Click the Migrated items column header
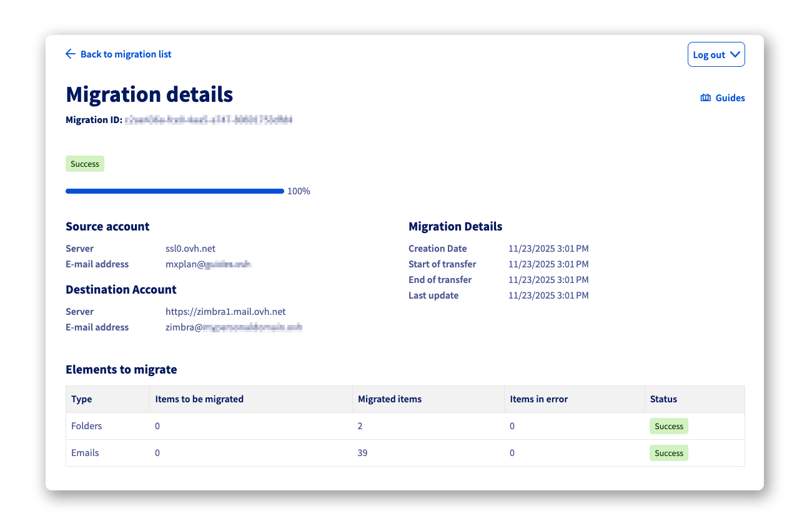The width and height of the screenshot is (812, 531). coord(390,399)
